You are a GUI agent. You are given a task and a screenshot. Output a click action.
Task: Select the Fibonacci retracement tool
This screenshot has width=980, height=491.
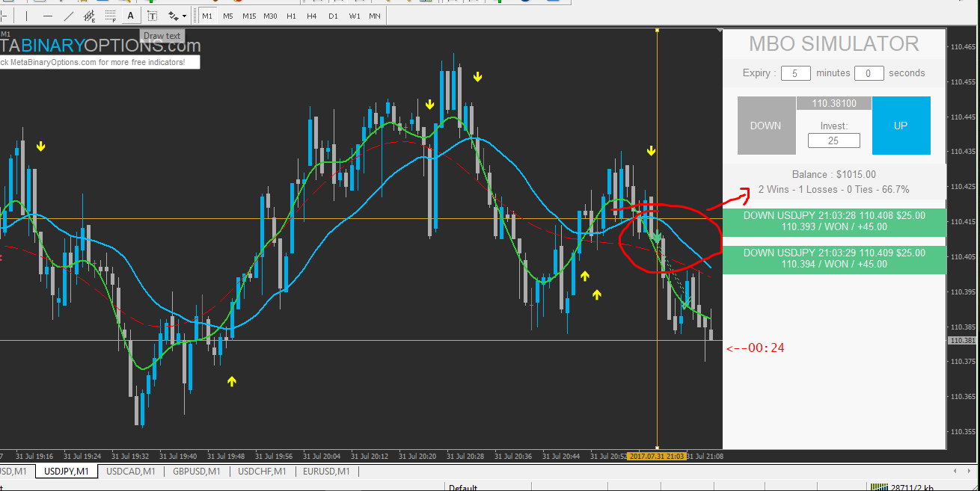111,16
